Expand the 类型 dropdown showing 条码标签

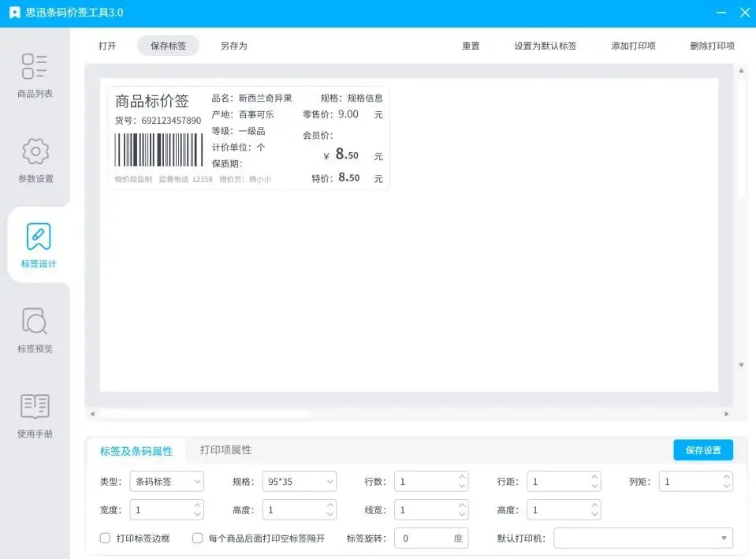click(167, 482)
